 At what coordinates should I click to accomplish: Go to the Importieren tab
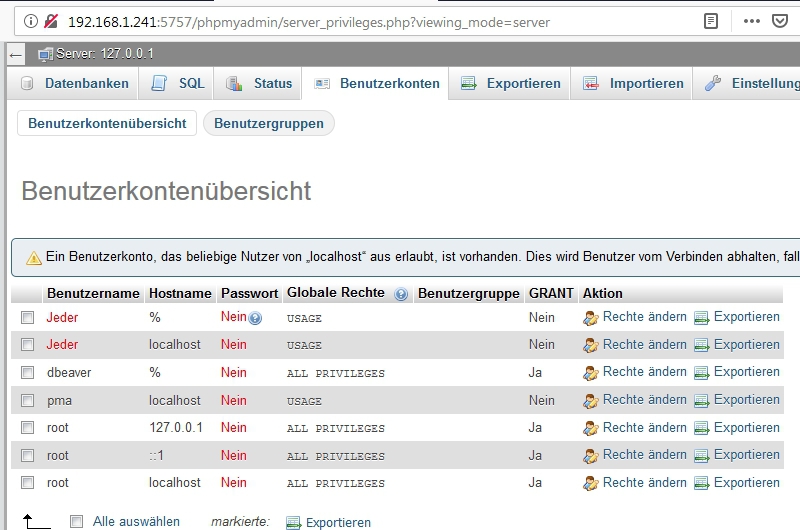tap(632, 83)
